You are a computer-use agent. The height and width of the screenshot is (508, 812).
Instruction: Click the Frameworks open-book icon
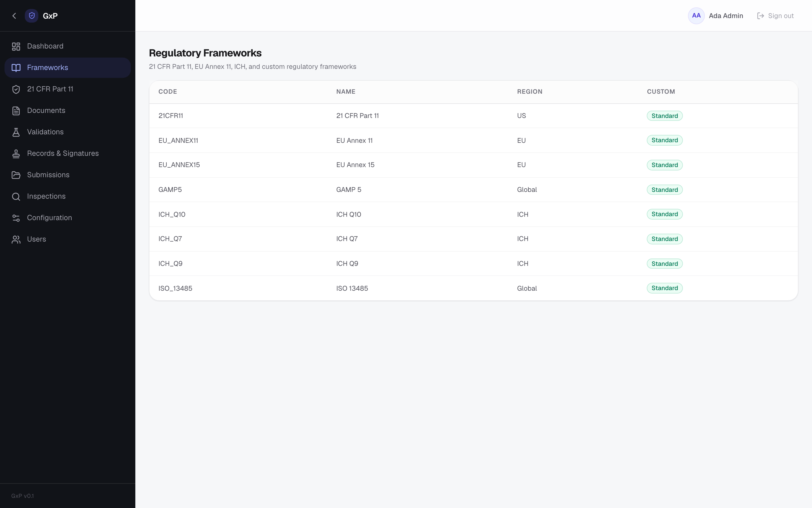pos(16,68)
